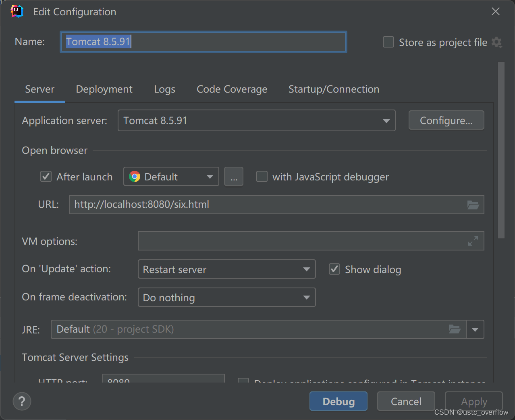Screen dimensions: 515x420
Task: Switch to the Server tab
Action: pyautogui.click(x=39, y=89)
